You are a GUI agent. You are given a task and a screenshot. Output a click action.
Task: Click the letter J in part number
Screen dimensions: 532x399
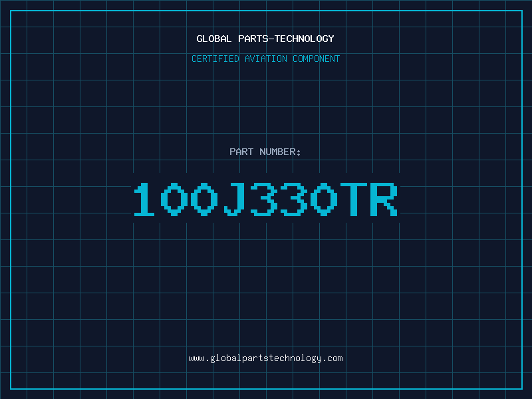pyautogui.click(x=235, y=199)
